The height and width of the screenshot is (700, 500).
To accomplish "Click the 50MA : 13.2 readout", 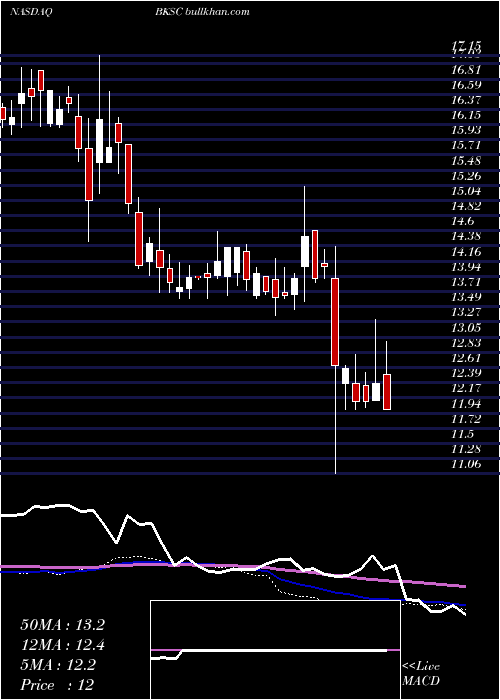I will [62, 625].
